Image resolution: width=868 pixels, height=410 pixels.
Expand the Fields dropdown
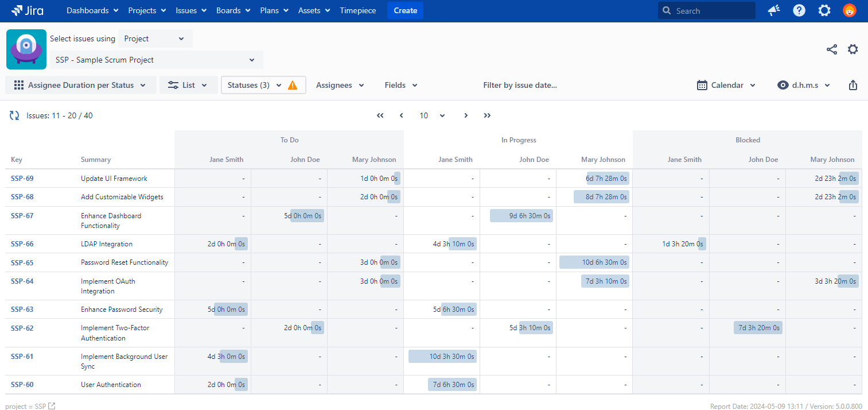400,84
